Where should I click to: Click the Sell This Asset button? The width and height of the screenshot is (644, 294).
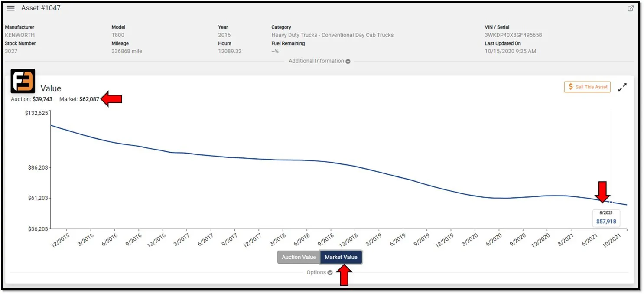[x=587, y=87]
